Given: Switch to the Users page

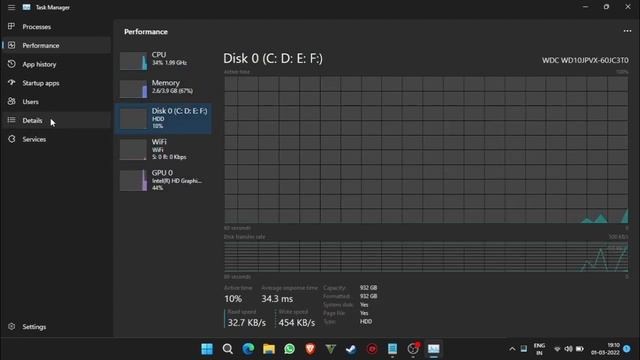Looking at the screenshot, I should pos(56,102).
